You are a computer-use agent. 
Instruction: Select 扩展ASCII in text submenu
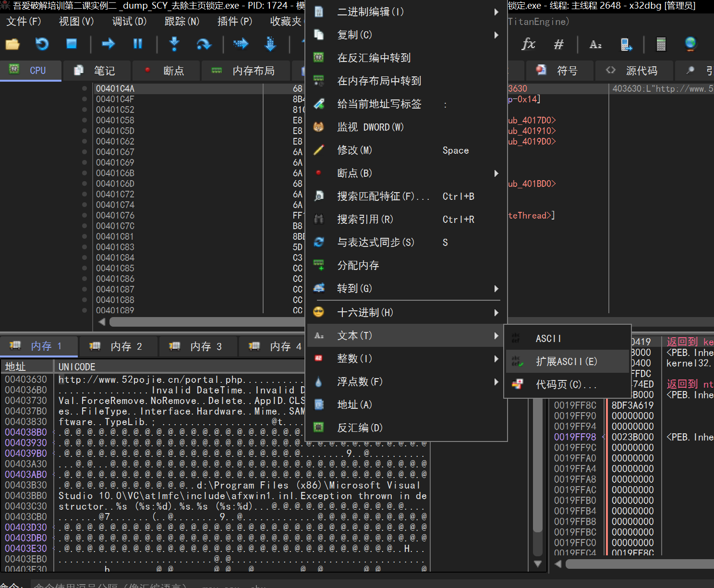[567, 361]
